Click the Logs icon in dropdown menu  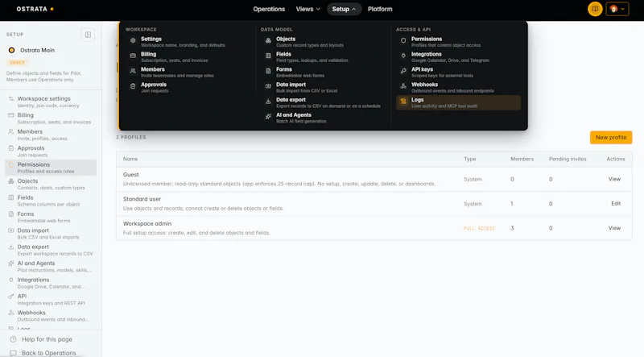pos(403,102)
